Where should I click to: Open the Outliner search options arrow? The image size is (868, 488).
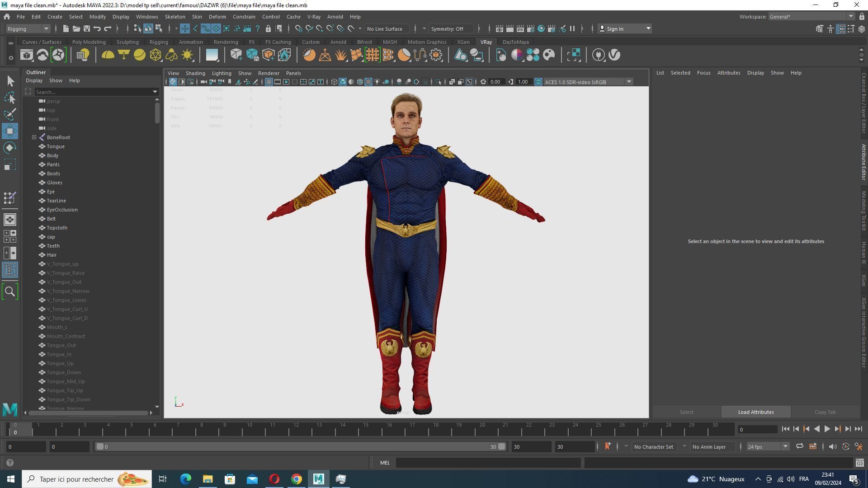tap(156, 92)
